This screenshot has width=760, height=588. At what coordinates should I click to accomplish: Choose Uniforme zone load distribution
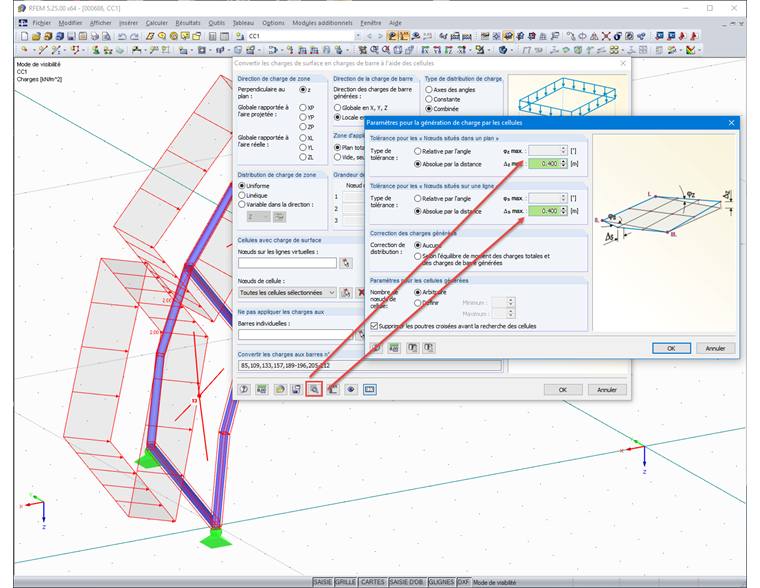click(x=242, y=186)
